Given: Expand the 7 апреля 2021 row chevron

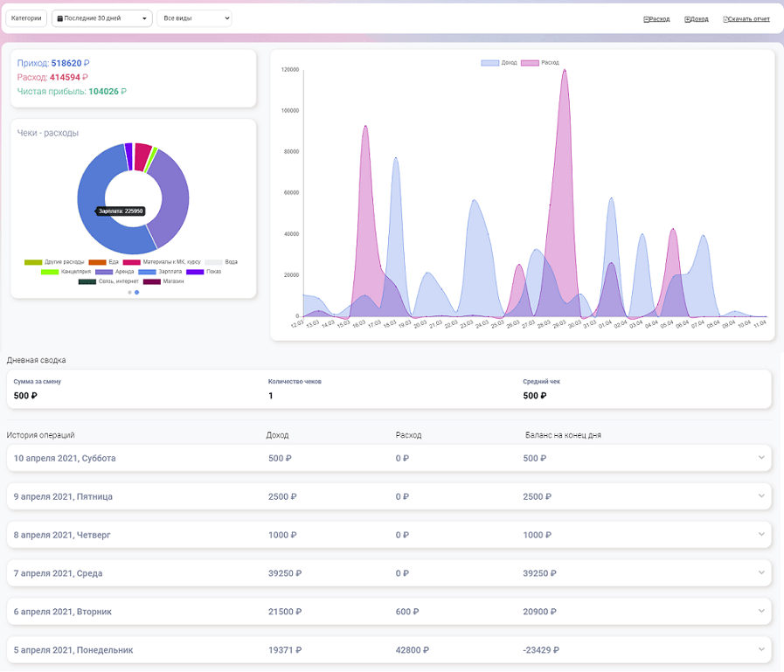Looking at the screenshot, I should point(761,572).
